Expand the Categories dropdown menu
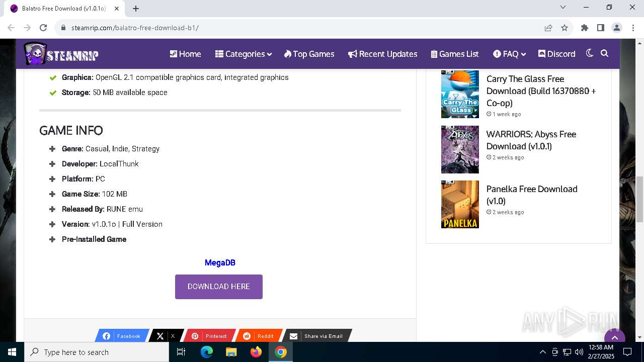Screen dimensions: 644x362 click(244, 54)
